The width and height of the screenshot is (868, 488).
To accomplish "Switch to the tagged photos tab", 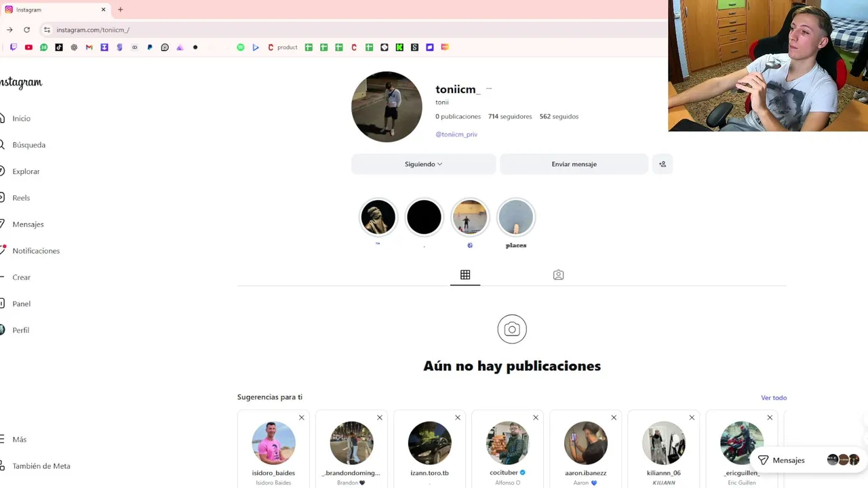I will (x=558, y=274).
